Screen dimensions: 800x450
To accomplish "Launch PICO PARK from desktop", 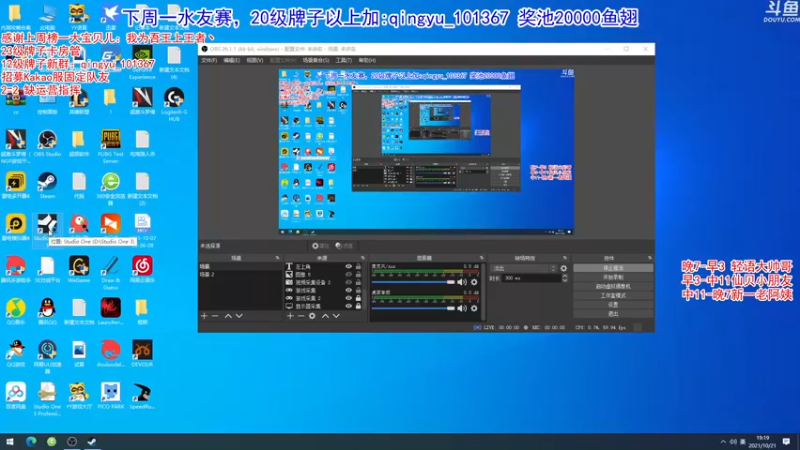I will pos(111,396).
